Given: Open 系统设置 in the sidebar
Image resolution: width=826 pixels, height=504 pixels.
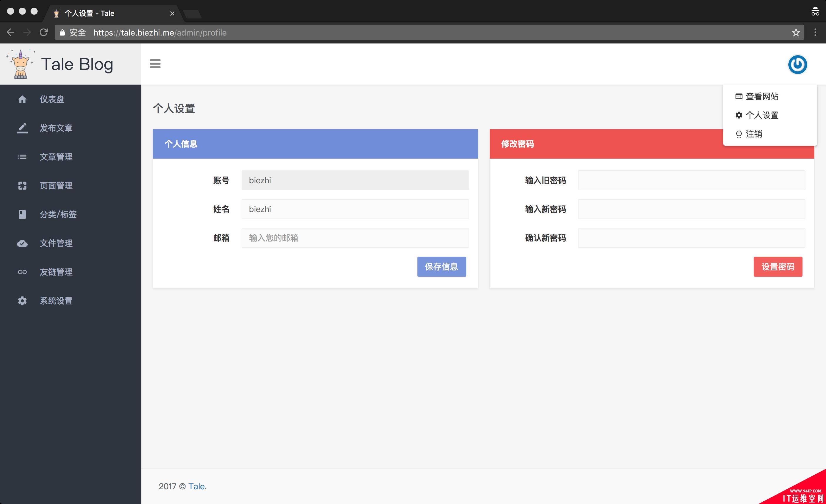Looking at the screenshot, I should pos(56,301).
